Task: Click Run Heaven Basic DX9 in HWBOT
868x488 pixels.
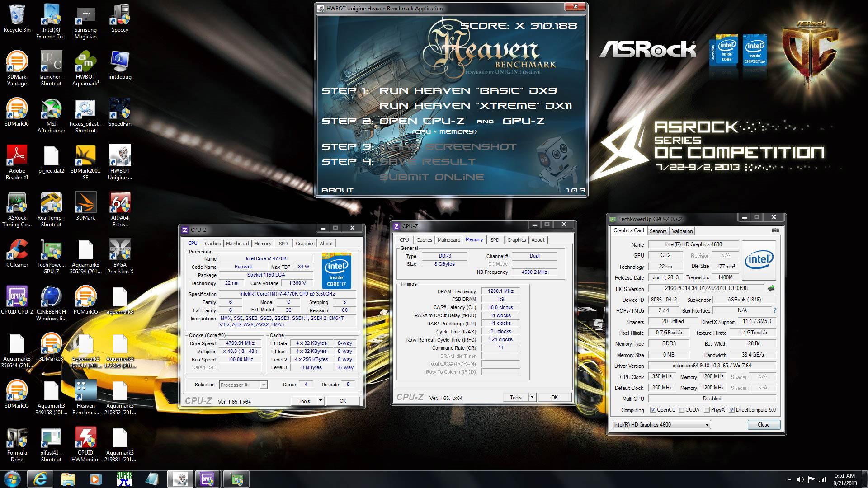Action: click(x=468, y=91)
